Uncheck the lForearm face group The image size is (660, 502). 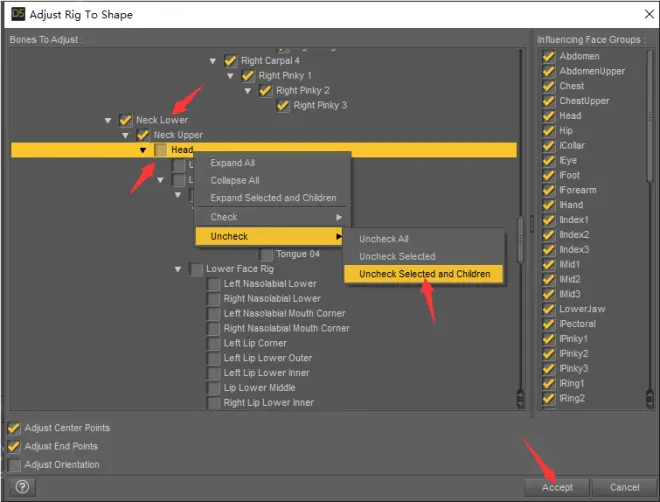tap(548, 190)
